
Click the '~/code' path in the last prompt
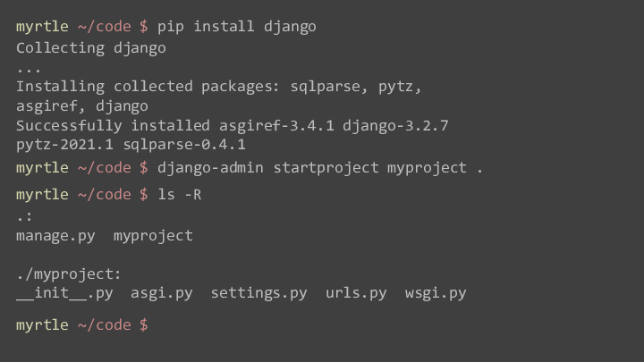[x=105, y=325]
